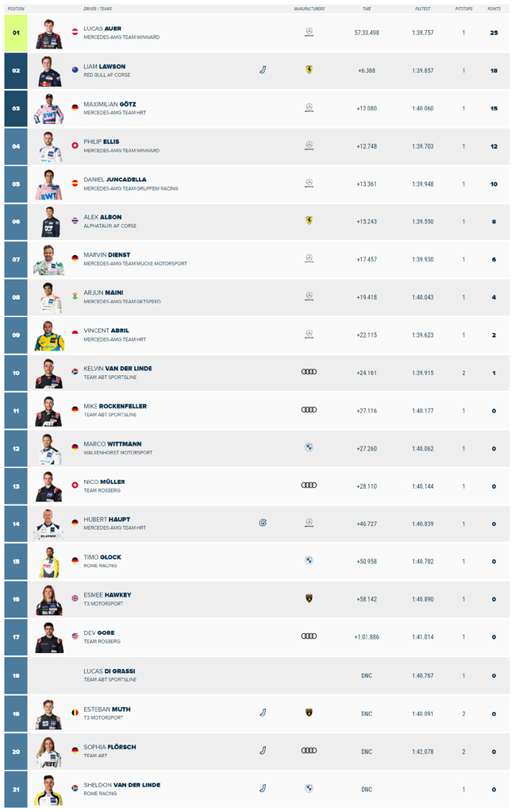Click the German flag next to Maximilian Götz

pyautogui.click(x=75, y=108)
